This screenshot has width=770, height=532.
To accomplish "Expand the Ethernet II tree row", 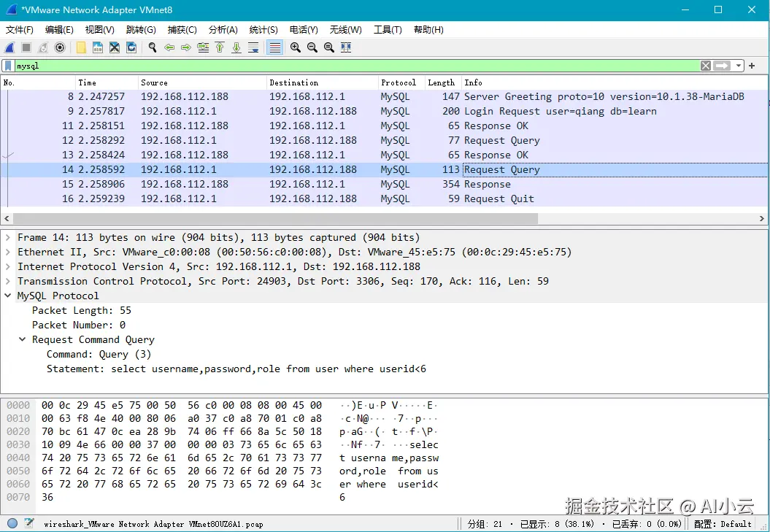I will point(8,252).
